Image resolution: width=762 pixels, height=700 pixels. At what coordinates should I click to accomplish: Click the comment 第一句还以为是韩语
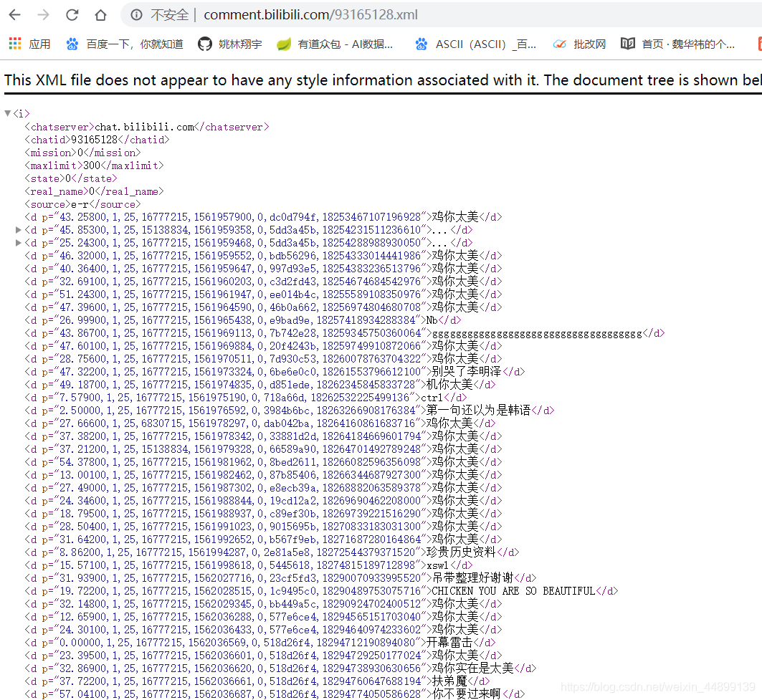479,411
